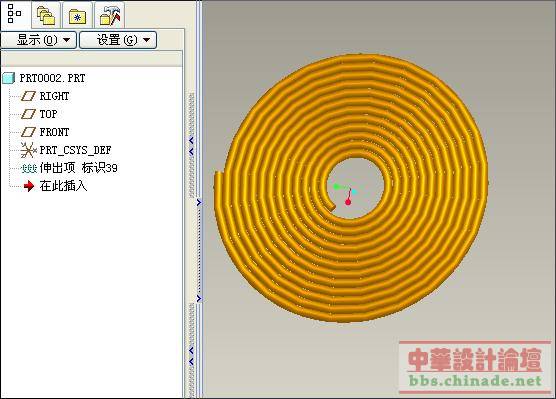Select the 伸出项 标识39 feature

(78, 168)
